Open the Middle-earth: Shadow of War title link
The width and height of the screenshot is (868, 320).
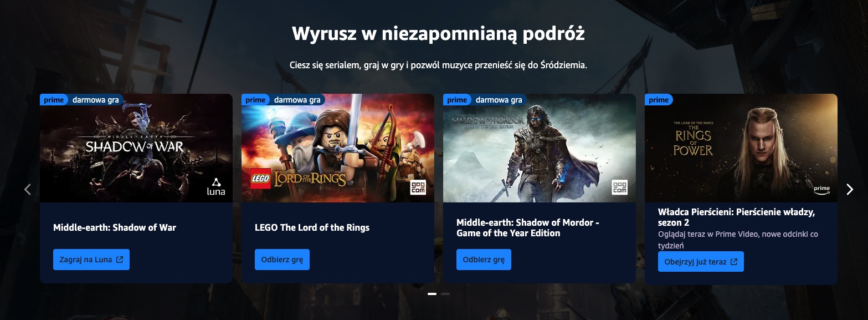pyautogui.click(x=115, y=227)
